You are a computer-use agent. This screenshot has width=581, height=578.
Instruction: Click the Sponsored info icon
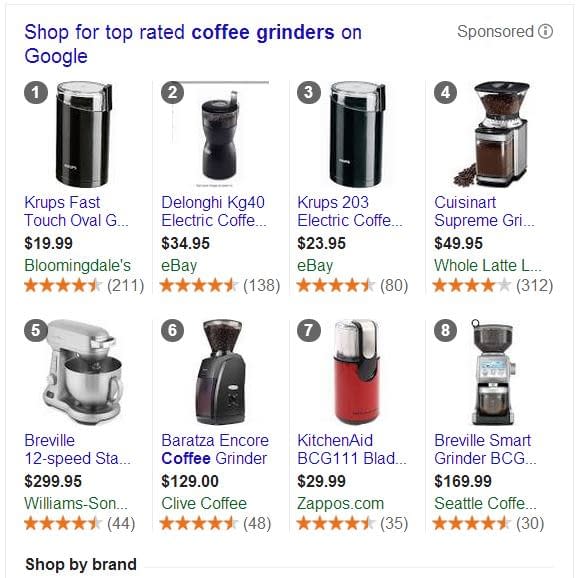pos(545,31)
